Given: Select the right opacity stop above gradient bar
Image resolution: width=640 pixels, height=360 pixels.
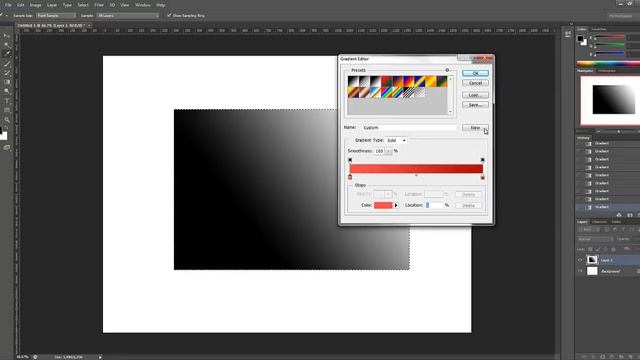Looking at the screenshot, I should pos(482,160).
